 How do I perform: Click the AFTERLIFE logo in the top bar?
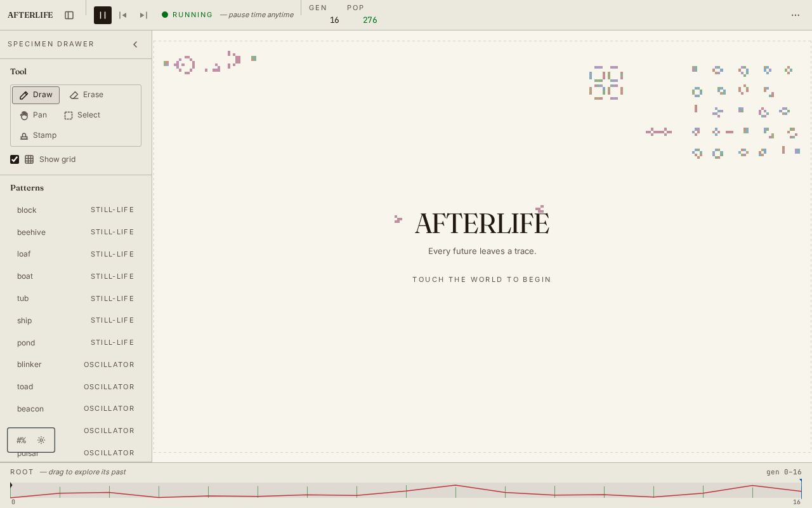pos(30,15)
